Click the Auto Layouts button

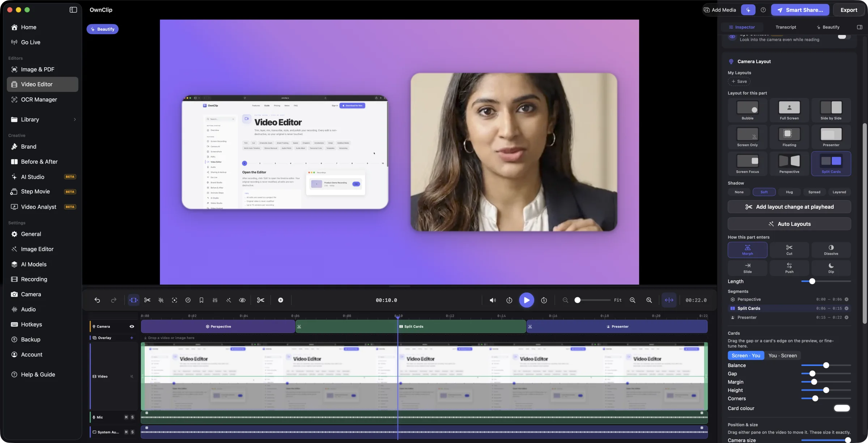click(x=789, y=224)
